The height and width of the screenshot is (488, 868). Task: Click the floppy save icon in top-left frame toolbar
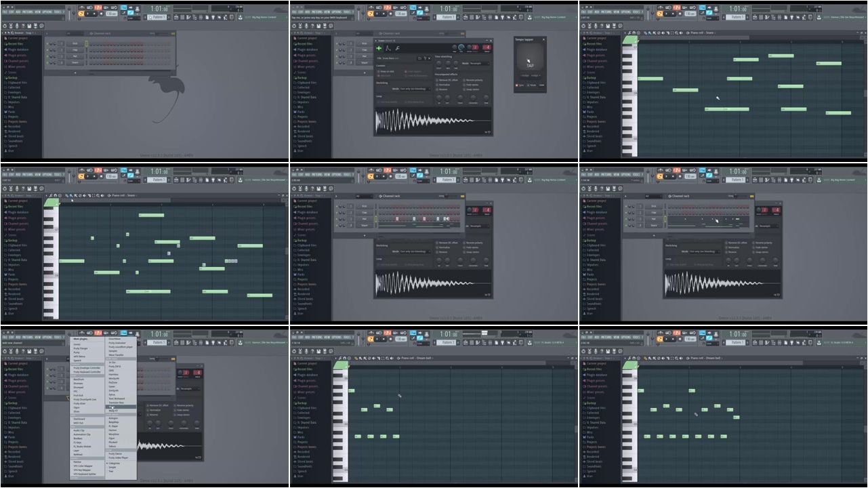click(29, 26)
